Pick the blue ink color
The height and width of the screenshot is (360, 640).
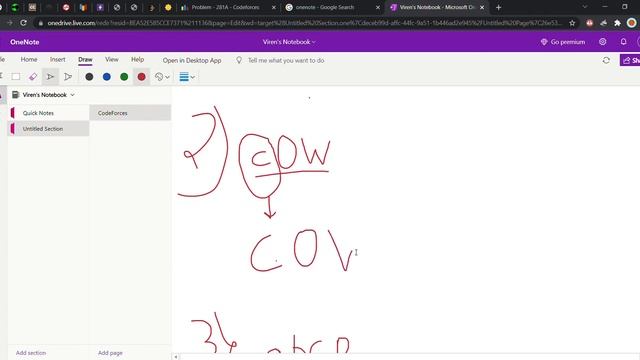click(107, 77)
